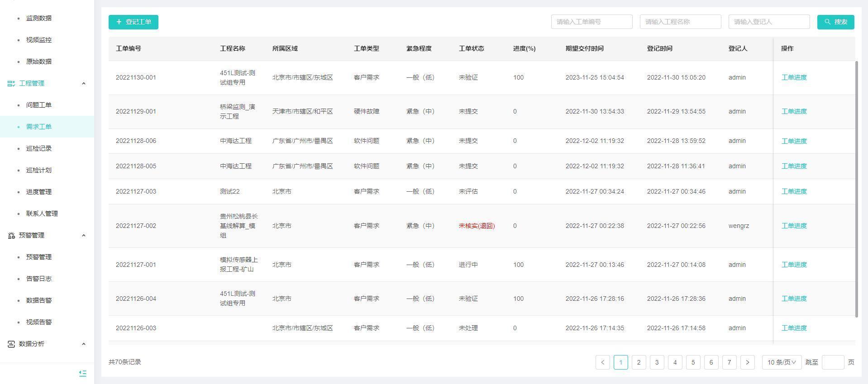The image size is (868, 384).
Task: Open 问题工单 in the sidebar
Action: click(39, 105)
